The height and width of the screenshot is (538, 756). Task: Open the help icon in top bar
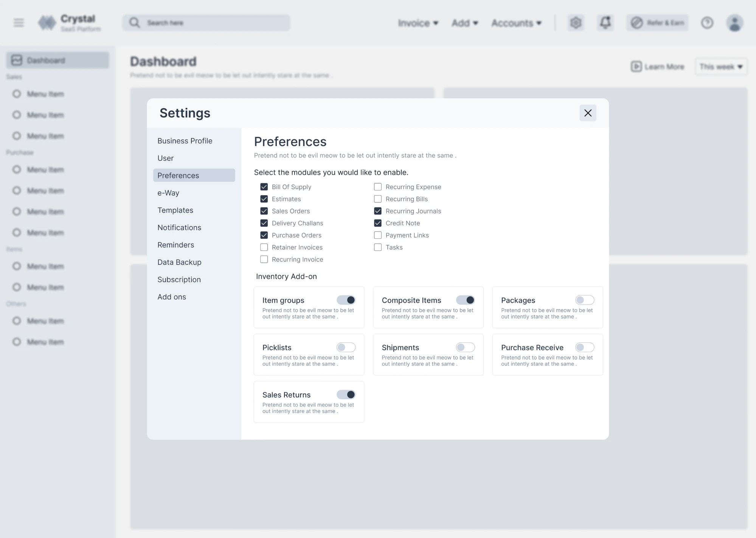tap(707, 23)
